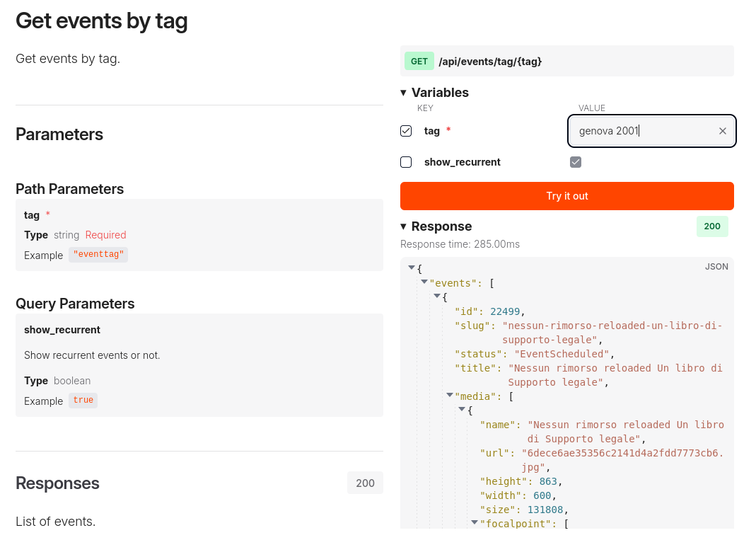The height and width of the screenshot is (540, 756).
Task: Click the JSON format label
Action: coord(716,266)
